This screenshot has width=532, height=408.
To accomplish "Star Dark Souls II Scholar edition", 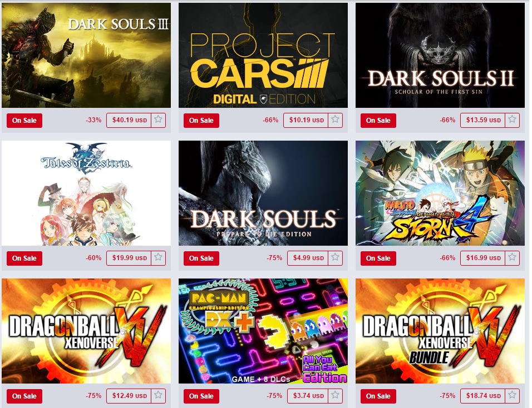I will [512, 120].
